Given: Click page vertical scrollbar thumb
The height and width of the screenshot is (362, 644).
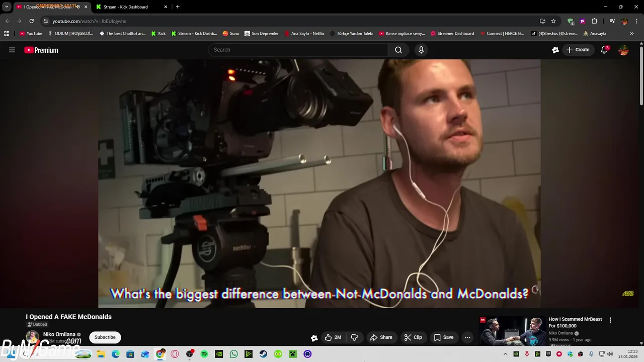Looking at the screenshot, I should pyautogui.click(x=641, y=75).
